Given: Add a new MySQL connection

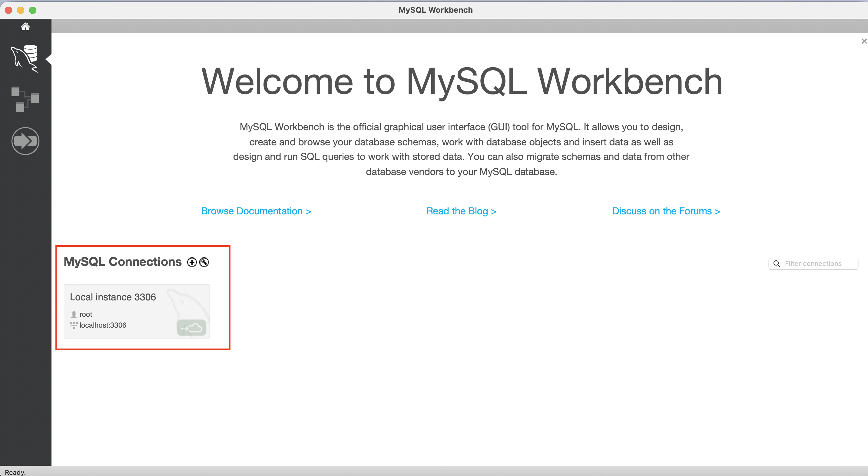Looking at the screenshot, I should pyautogui.click(x=192, y=262).
